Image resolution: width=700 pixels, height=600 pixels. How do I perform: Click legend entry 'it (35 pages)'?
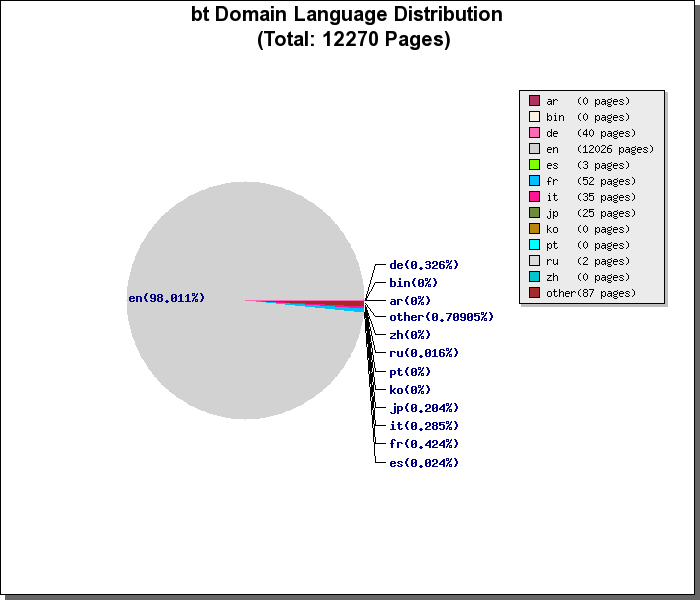[x=582, y=196]
